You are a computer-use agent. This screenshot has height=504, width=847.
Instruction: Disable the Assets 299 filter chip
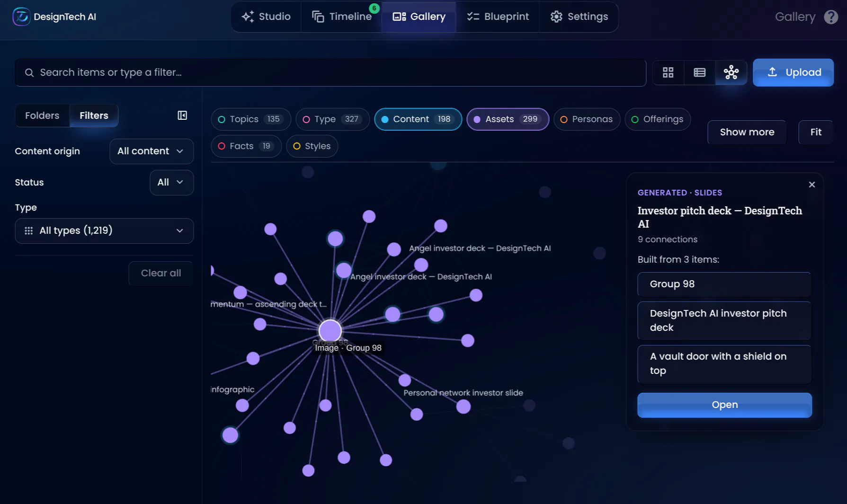(508, 119)
